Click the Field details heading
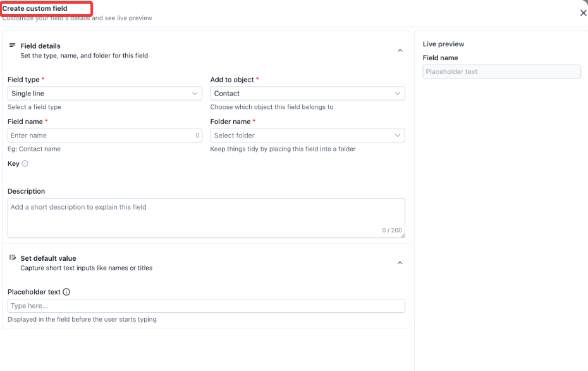This screenshot has width=588, height=371. (x=40, y=46)
